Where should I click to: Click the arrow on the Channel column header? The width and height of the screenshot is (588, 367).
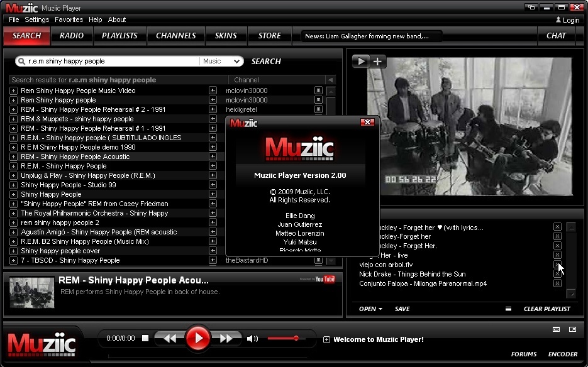330,80
